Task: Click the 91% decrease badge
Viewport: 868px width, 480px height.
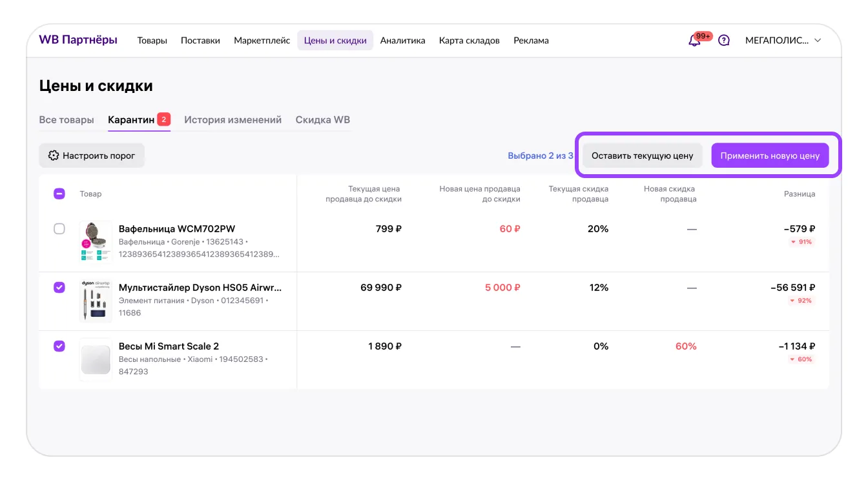Action: [801, 242]
